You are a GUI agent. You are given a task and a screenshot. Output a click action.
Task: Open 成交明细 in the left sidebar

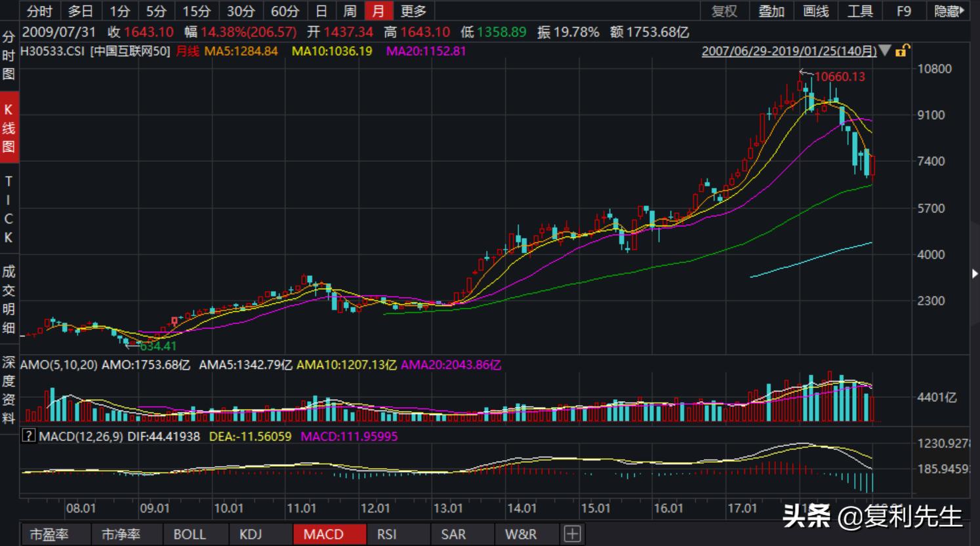(x=9, y=299)
